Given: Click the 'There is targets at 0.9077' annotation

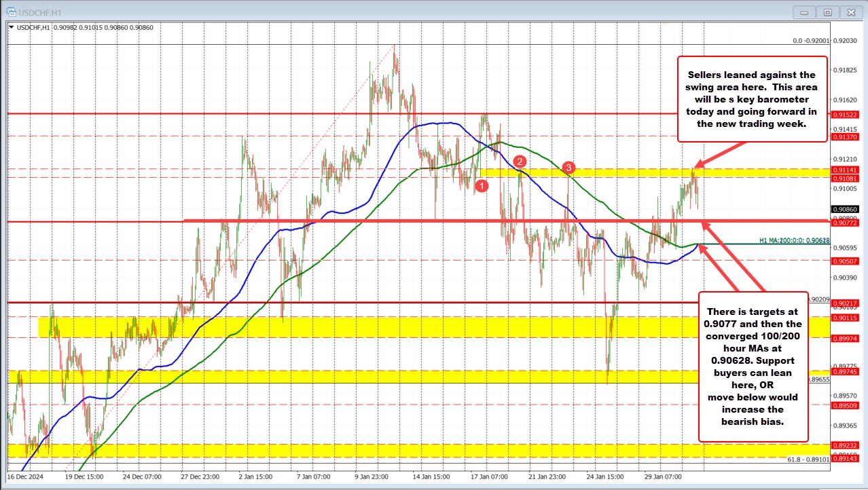Looking at the screenshot, I should tap(754, 367).
